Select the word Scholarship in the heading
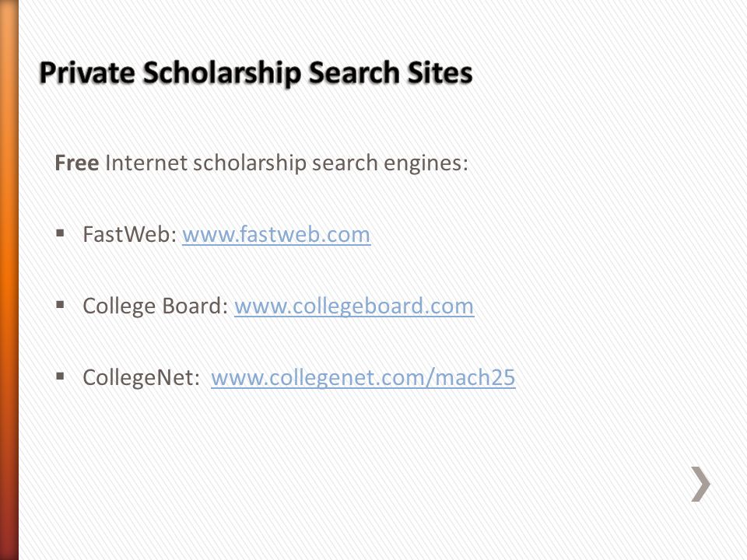 pos(222,74)
